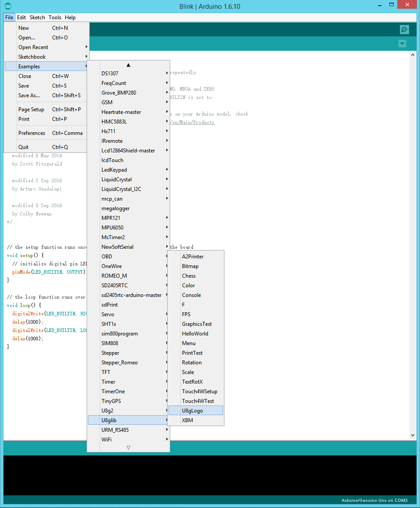The image size is (420, 508).
Task: Open NewSoftSerial examples
Action: pyautogui.click(x=129, y=247)
